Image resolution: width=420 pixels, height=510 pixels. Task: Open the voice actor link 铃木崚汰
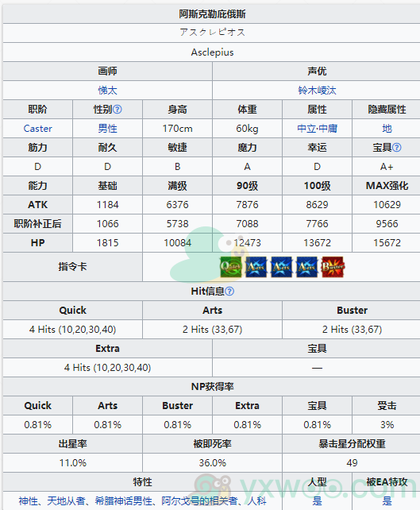pyautogui.click(x=317, y=90)
